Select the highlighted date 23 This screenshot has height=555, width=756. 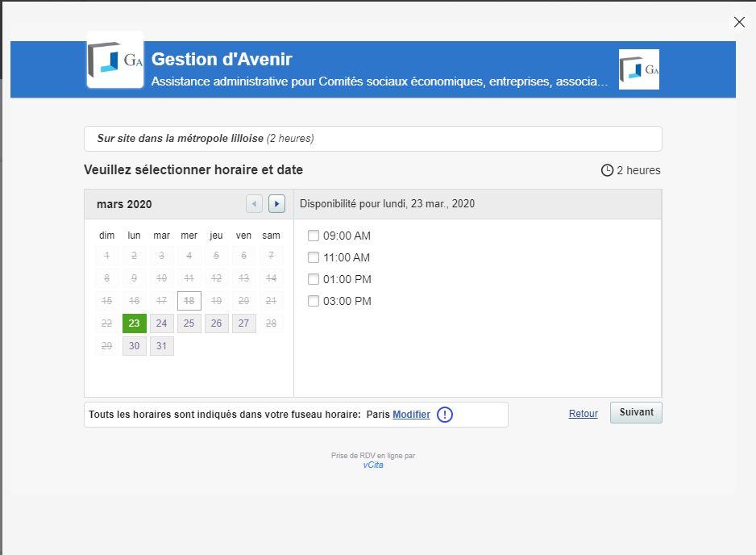click(x=134, y=323)
